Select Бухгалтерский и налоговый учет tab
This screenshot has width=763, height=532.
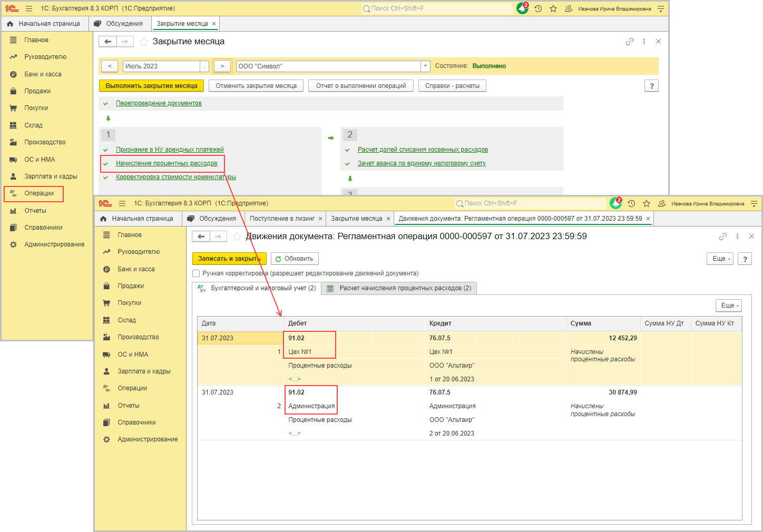tap(257, 288)
